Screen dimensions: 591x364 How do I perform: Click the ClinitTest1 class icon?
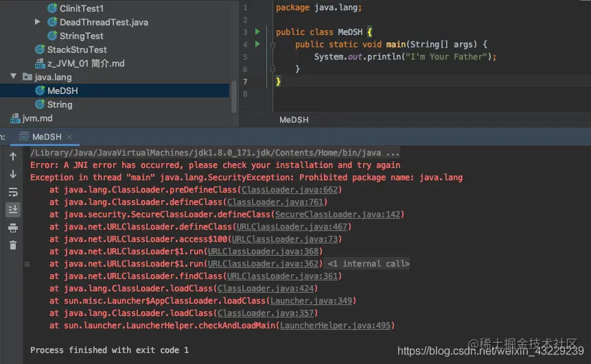52,8
